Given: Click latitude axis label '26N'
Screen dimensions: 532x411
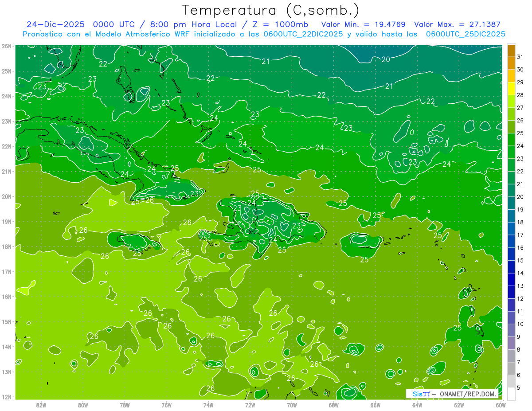Looking at the screenshot, I should click(7, 46).
